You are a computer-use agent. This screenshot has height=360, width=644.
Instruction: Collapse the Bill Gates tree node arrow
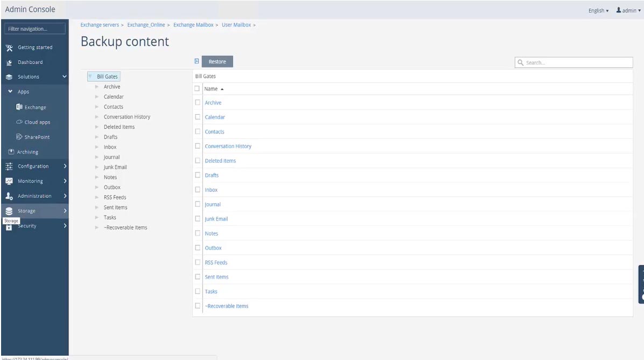tap(90, 77)
